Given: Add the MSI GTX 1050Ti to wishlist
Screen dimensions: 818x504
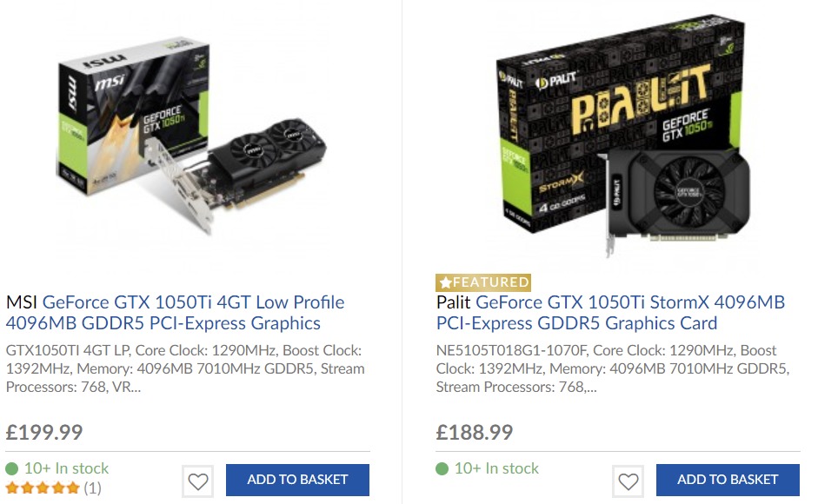Looking at the screenshot, I should (x=198, y=481).
